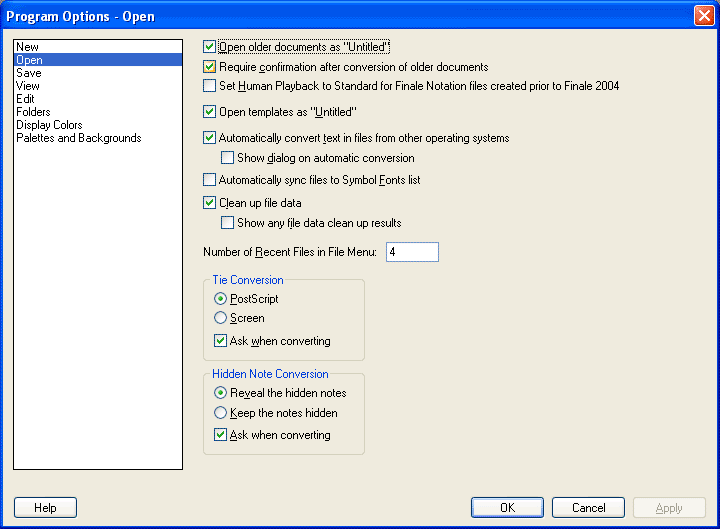
Task: Select New in the options category list
Action: coord(27,47)
